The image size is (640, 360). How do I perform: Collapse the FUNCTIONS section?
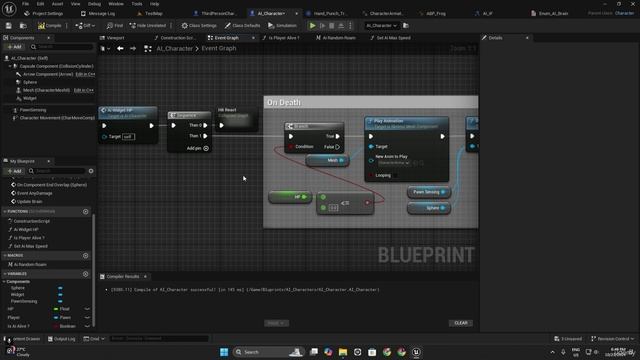pyautogui.click(x=5, y=211)
